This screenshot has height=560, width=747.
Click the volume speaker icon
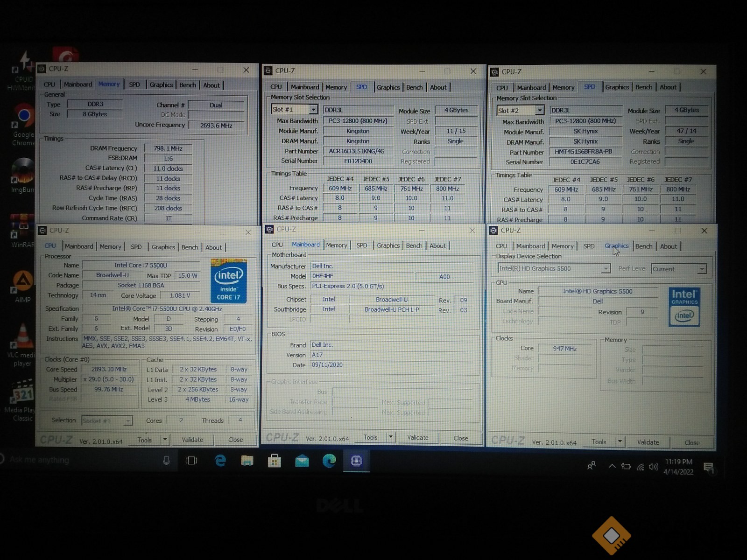pos(653,467)
